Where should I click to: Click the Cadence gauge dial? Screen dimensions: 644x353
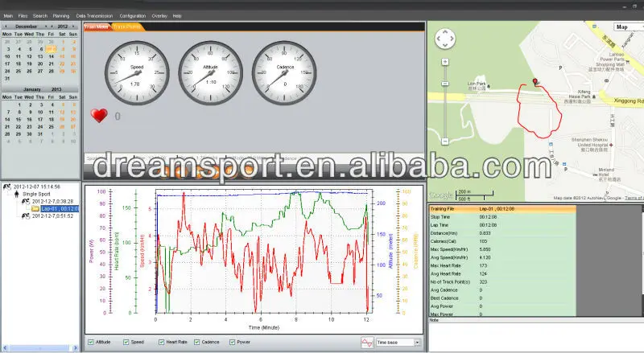pos(284,73)
